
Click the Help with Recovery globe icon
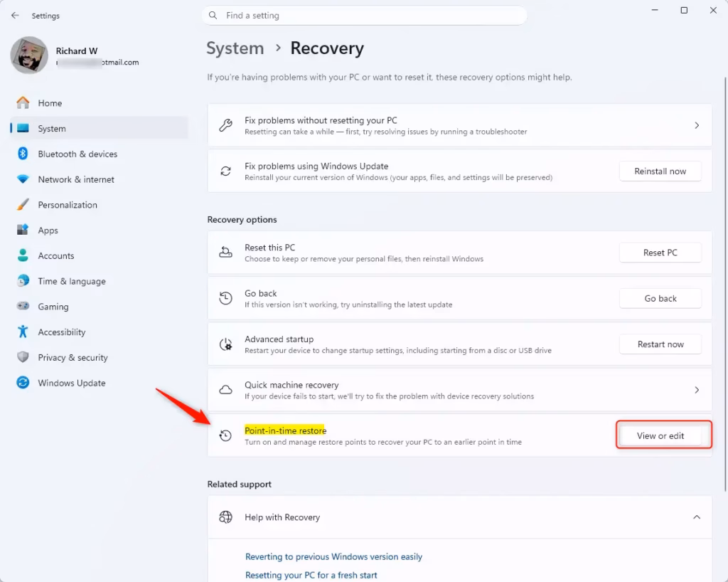(x=225, y=517)
